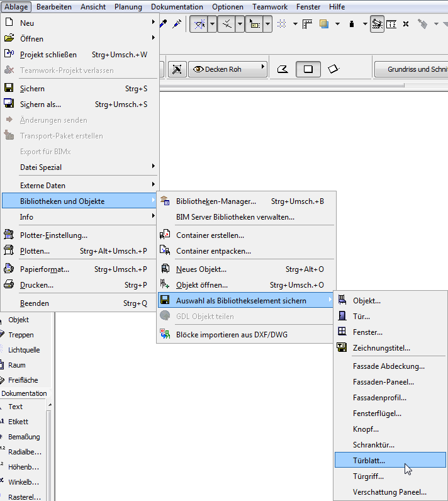Viewport: 448px width, 501px height.
Task: Save selection as Zeichnungstitel...
Action: click(390, 348)
